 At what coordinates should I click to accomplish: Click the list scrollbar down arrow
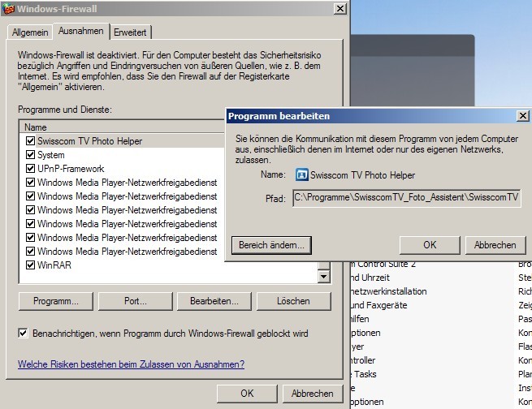click(x=323, y=277)
